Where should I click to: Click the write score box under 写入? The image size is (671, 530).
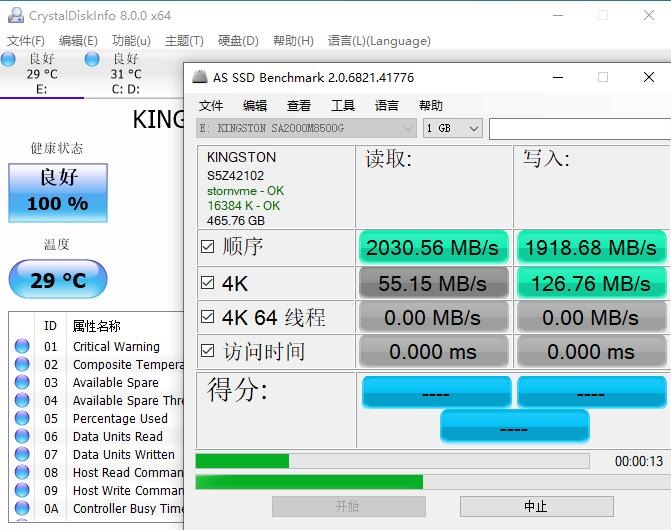[x=592, y=392]
